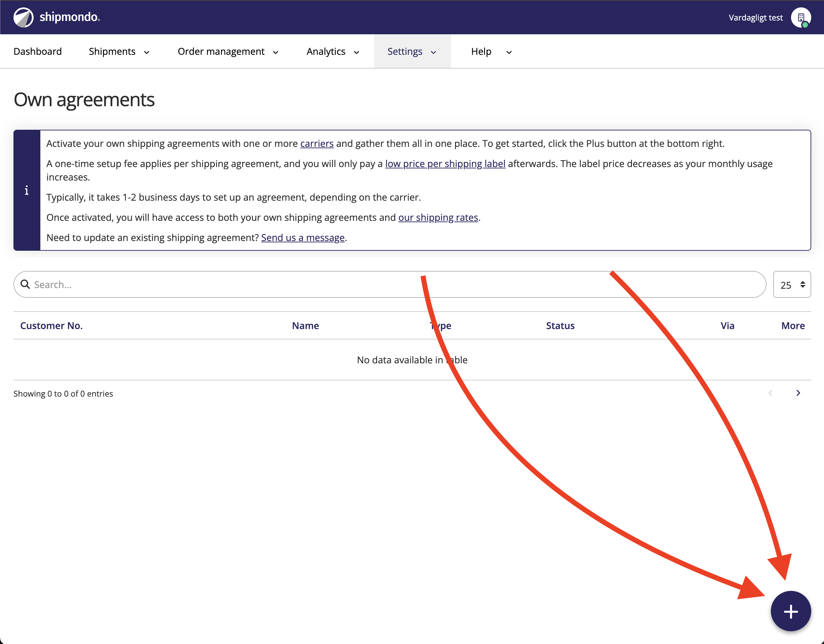Open the account profile avatar icon
The image size is (824, 644).
pos(800,17)
